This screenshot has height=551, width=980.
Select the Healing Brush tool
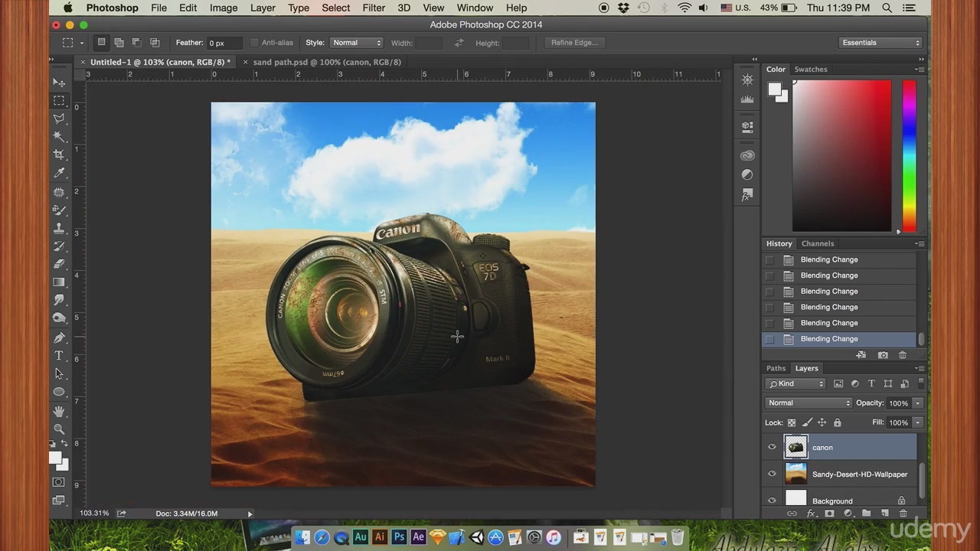click(59, 192)
